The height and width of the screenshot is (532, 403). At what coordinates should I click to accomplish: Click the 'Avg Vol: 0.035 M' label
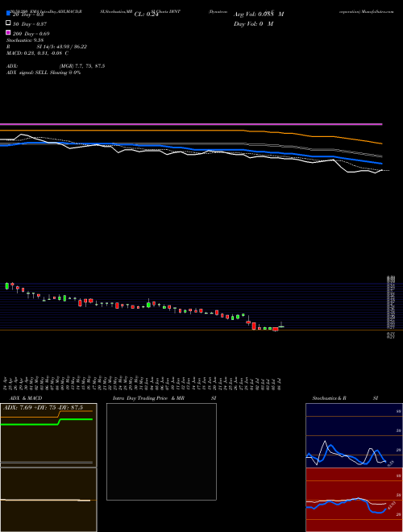(x=259, y=15)
